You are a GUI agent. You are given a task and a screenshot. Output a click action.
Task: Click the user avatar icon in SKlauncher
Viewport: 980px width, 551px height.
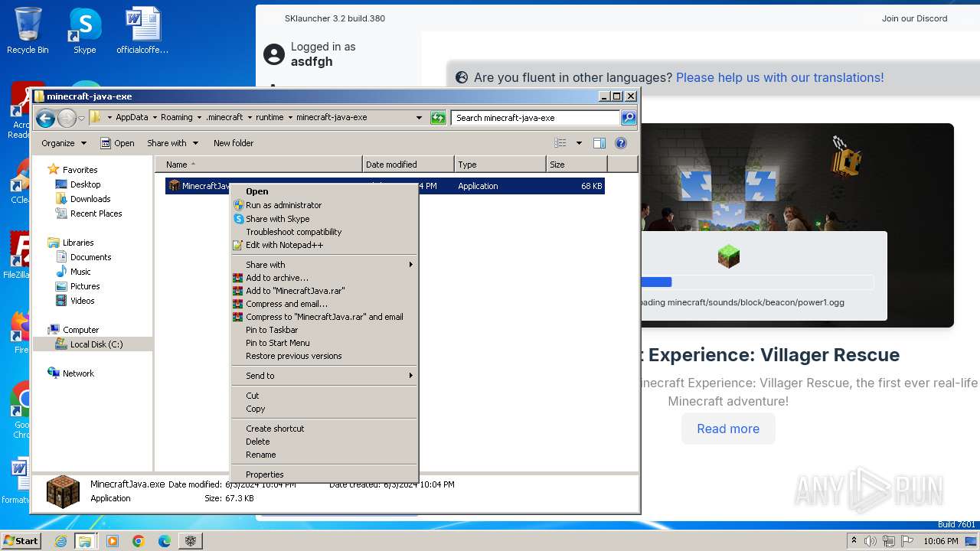point(274,54)
